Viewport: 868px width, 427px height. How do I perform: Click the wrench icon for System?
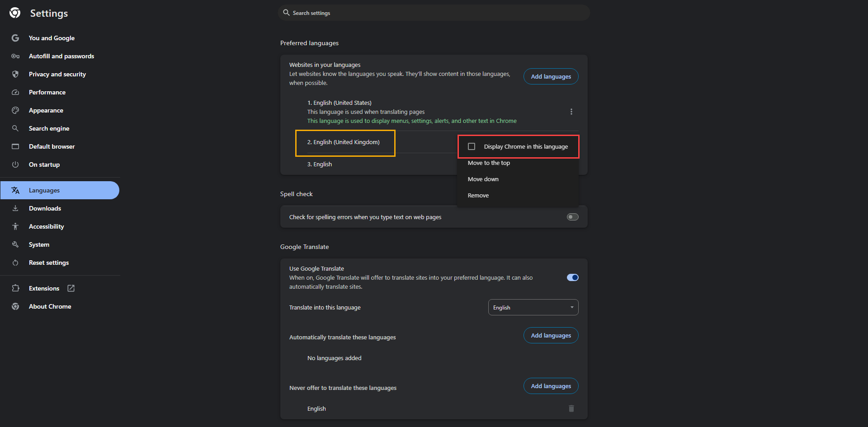pos(15,244)
